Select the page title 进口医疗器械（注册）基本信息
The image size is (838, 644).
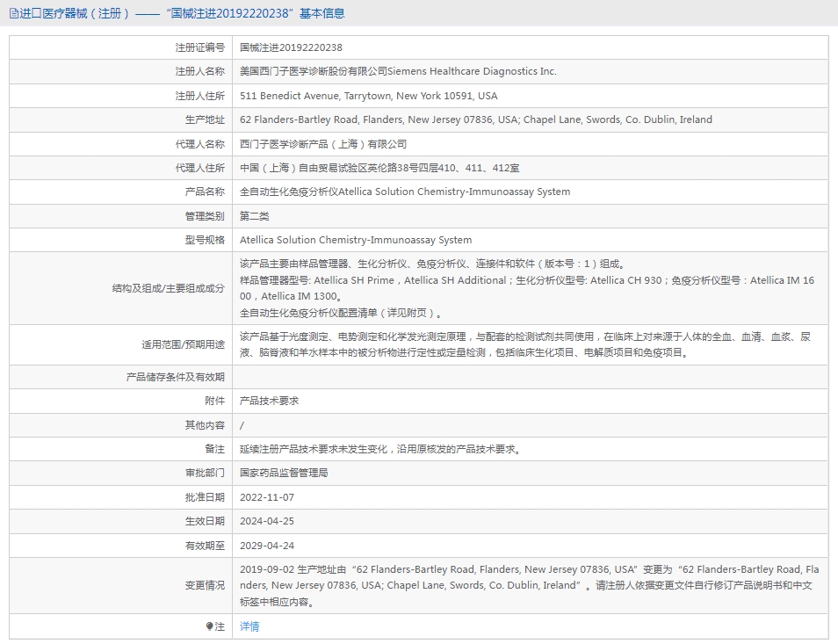[177, 13]
